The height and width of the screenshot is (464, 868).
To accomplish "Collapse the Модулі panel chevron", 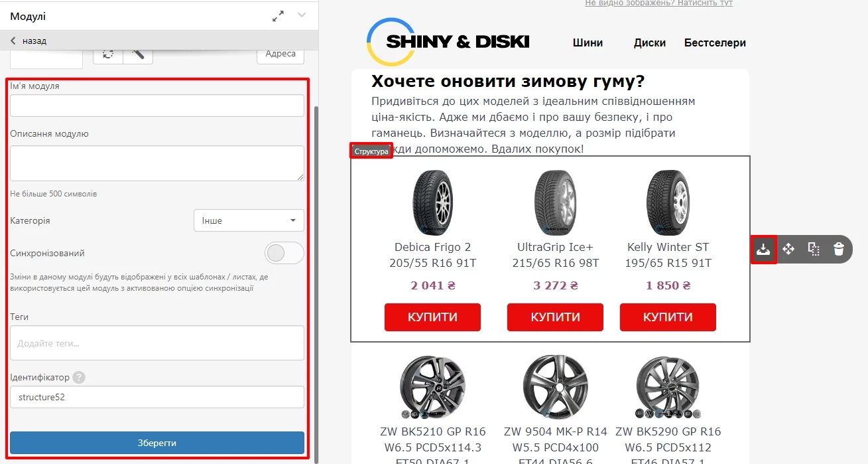I will (302, 15).
